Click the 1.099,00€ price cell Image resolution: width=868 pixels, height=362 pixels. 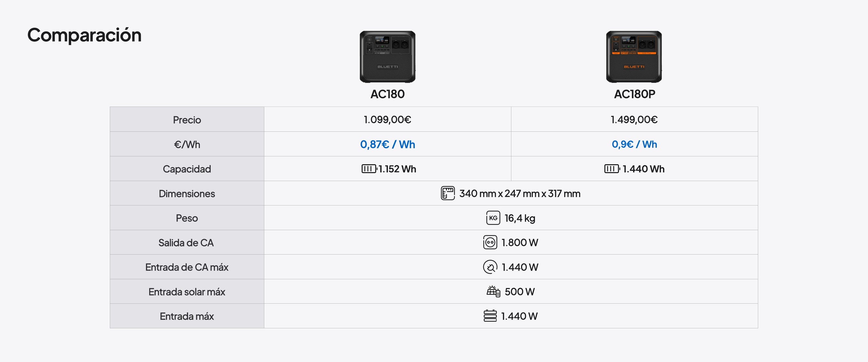(387, 119)
